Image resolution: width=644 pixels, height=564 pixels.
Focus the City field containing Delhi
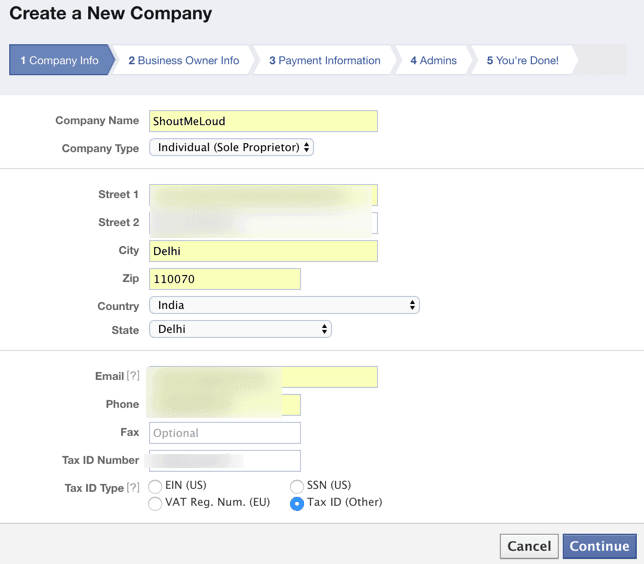pyautogui.click(x=263, y=251)
